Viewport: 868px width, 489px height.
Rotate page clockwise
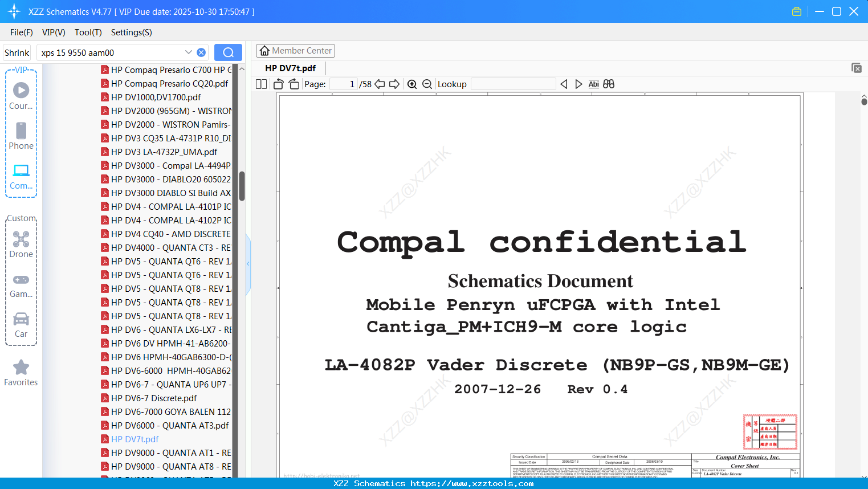294,84
